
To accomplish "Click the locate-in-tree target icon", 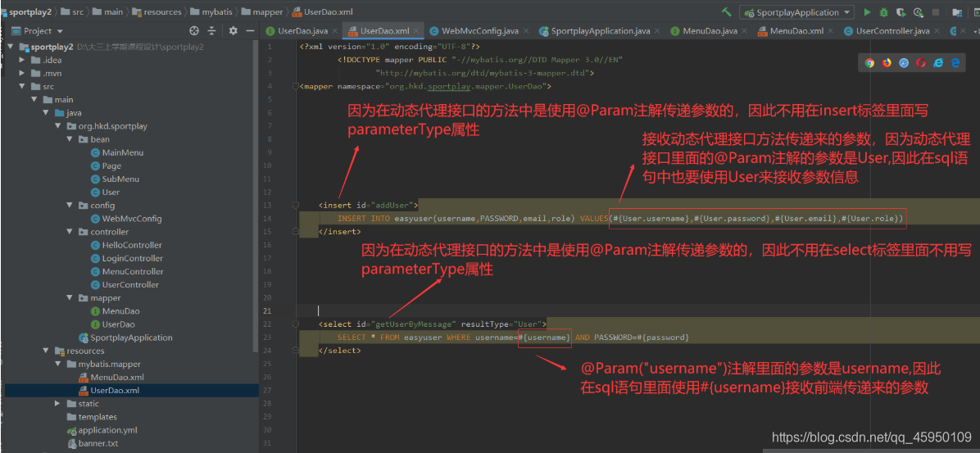I will pos(193,30).
